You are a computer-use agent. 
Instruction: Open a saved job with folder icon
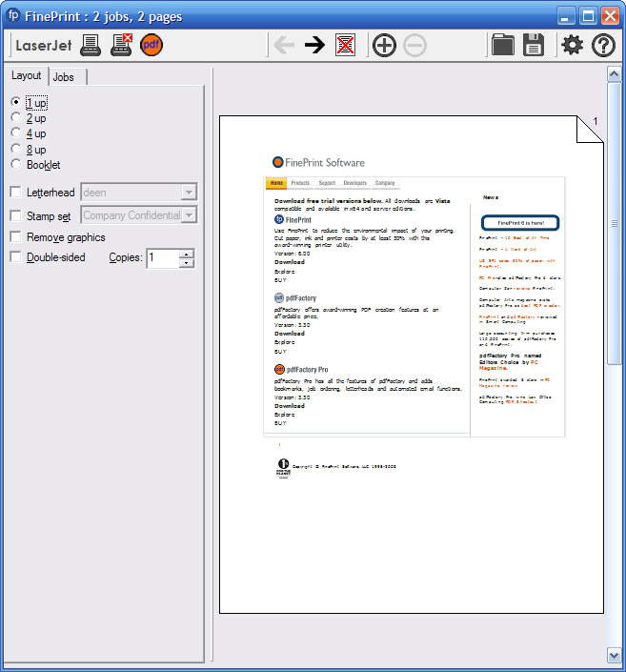pyautogui.click(x=502, y=45)
